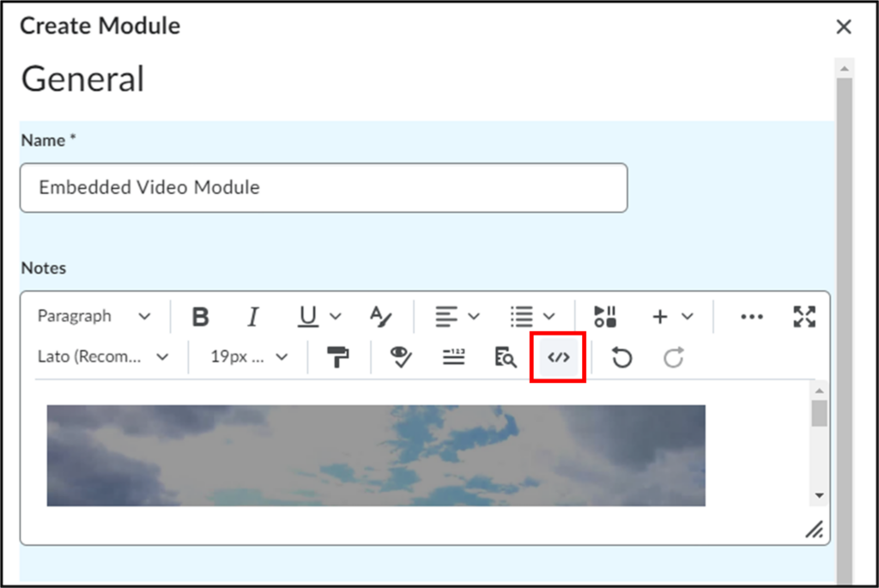Image resolution: width=879 pixels, height=588 pixels.
Task: Click the Notes label
Action: point(44,268)
